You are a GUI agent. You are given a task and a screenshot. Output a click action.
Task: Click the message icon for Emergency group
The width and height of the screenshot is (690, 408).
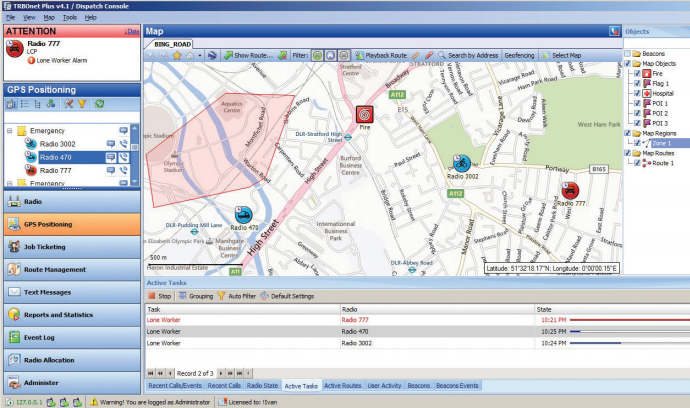[124, 131]
